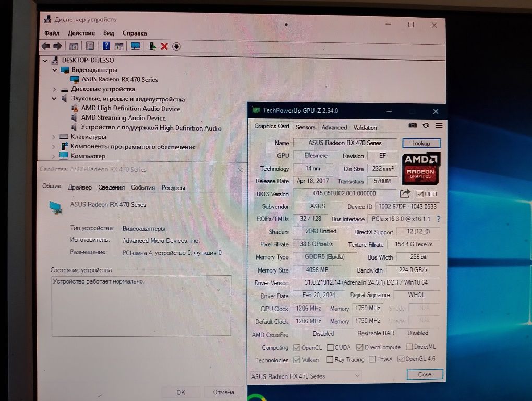Open the Вид menu
This screenshot has height=401, width=532.
click(x=108, y=33)
